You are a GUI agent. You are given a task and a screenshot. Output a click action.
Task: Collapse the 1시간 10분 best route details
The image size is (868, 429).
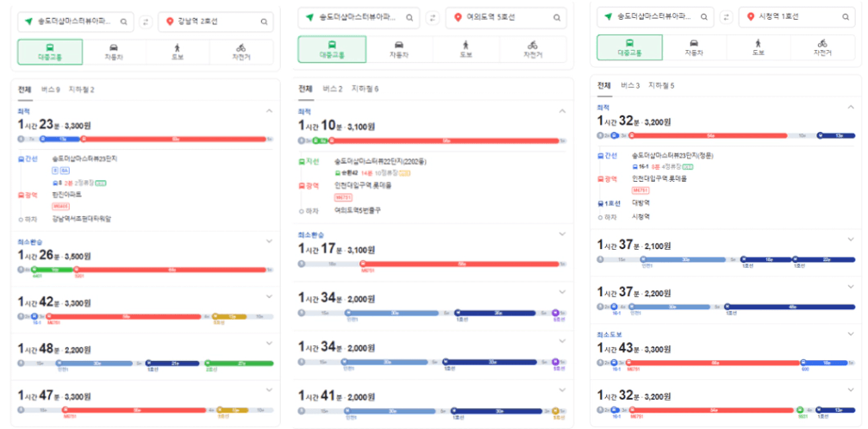point(562,111)
